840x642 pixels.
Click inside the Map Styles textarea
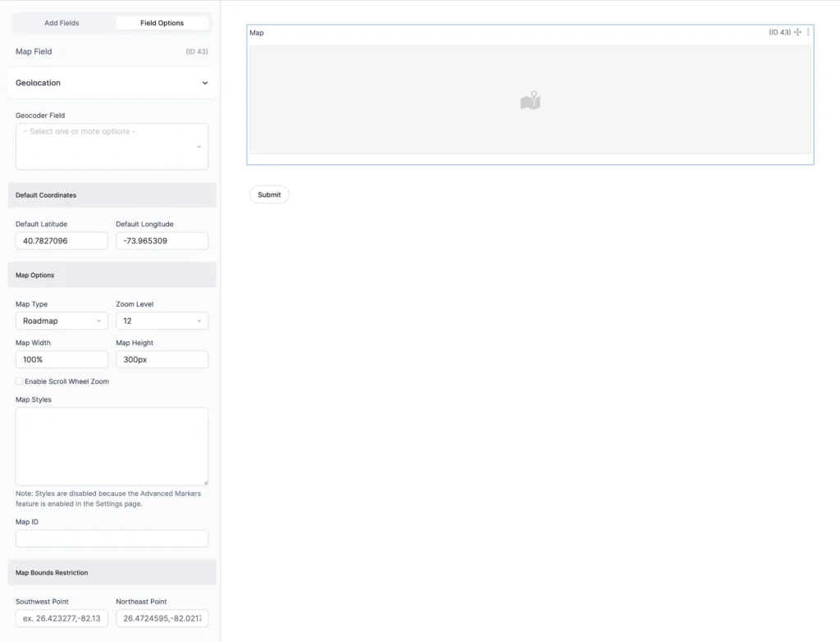[112, 446]
